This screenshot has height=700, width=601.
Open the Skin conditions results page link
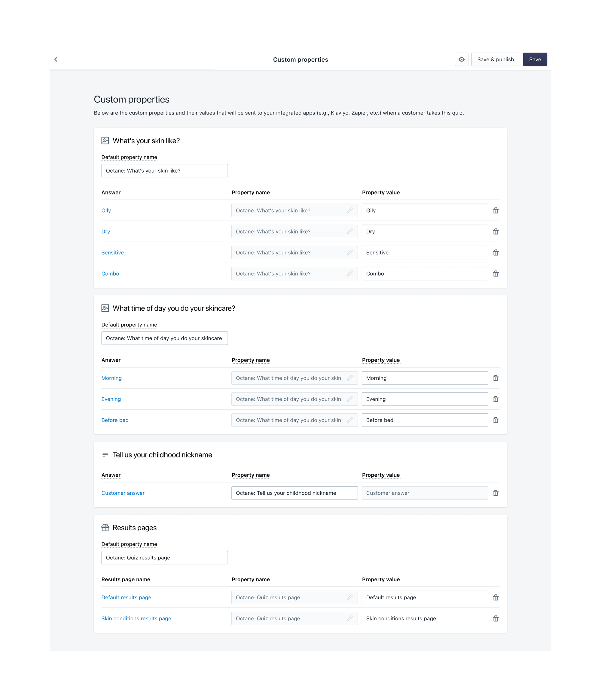point(136,618)
